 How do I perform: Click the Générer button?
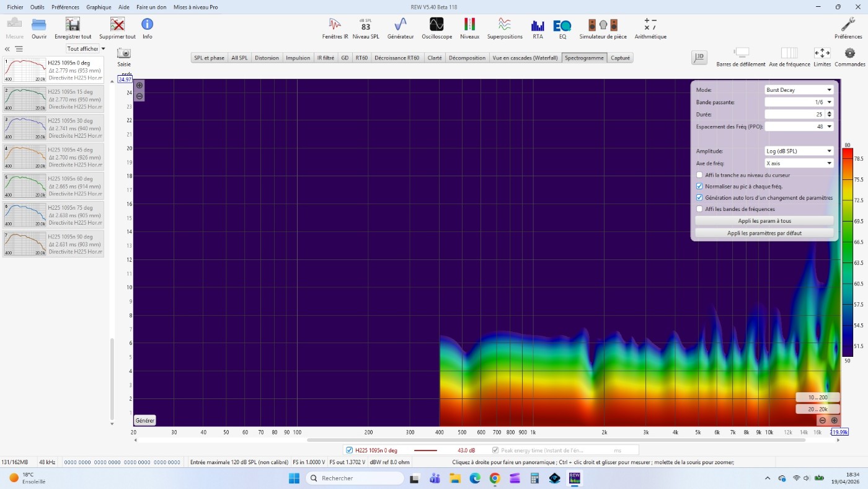click(x=144, y=420)
